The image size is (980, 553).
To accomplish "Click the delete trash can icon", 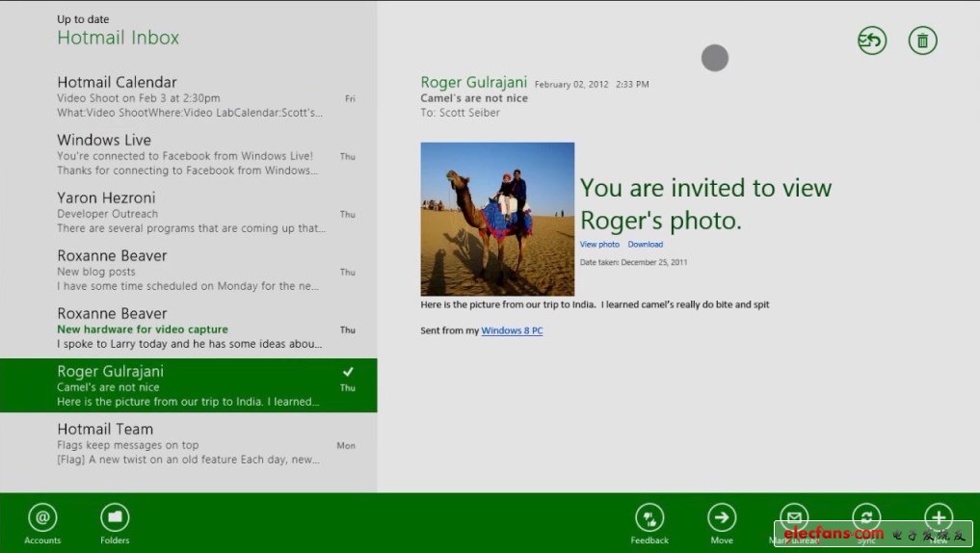I will (x=922, y=40).
